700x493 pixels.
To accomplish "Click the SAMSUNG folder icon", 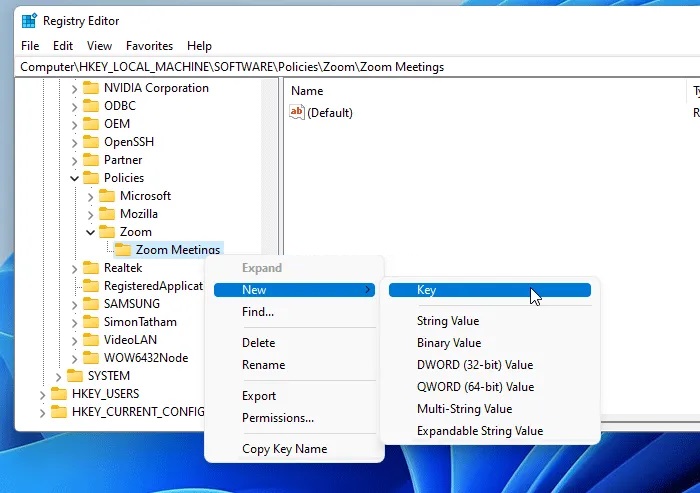I will click(x=91, y=304).
